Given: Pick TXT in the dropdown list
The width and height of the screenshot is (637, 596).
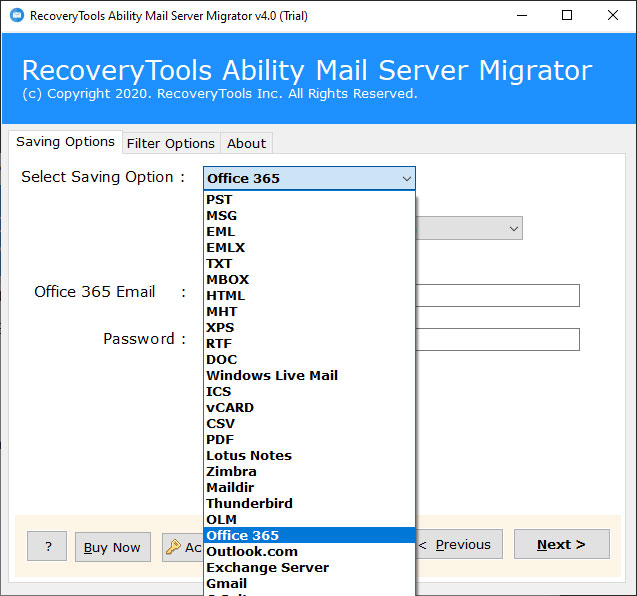Looking at the screenshot, I should (x=309, y=263).
